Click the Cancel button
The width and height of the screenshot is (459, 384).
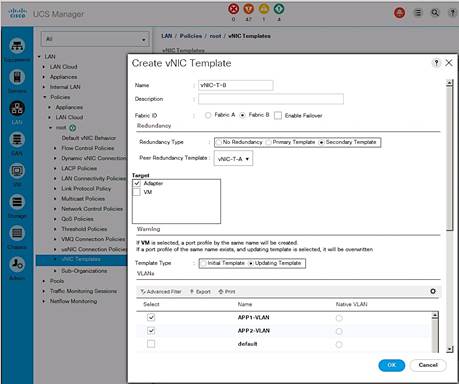(428, 365)
